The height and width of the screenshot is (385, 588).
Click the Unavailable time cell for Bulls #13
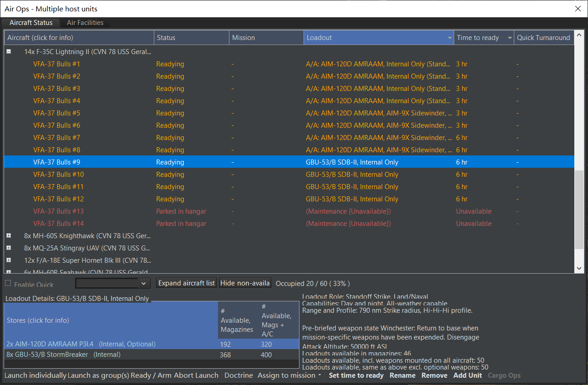(x=474, y=211)
